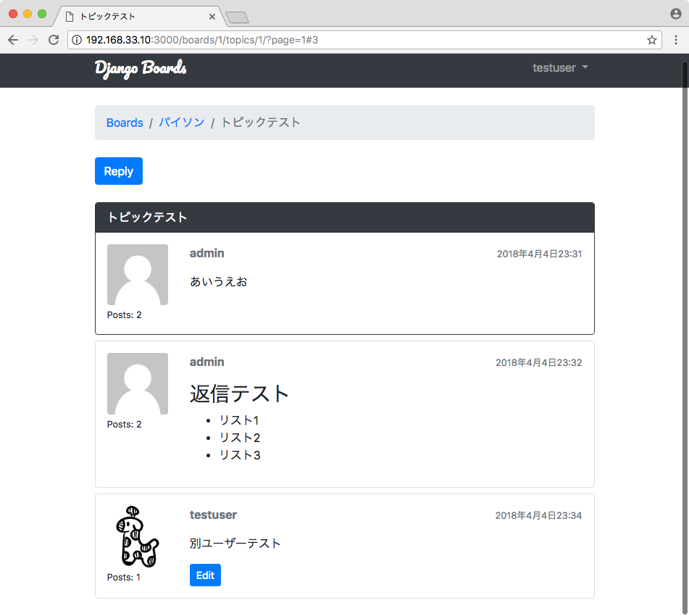Image resolution: width=689 pixels, height=616 pixels.
Task: Click the トピックテスト card header
Action: tap(345, 217)
